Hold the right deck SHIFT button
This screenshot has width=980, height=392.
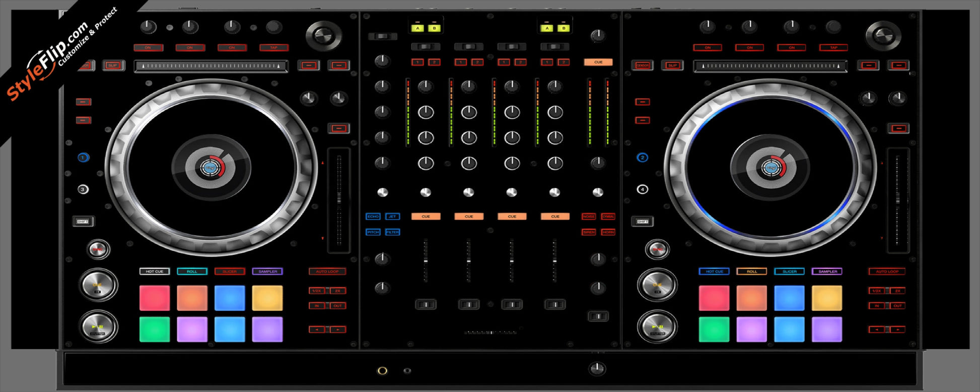click(643, 221)
